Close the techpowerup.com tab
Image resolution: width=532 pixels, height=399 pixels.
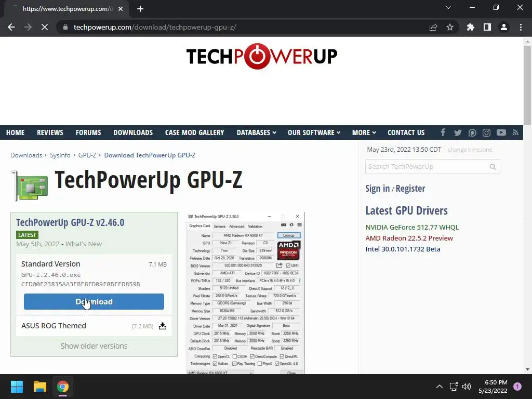(121, 9)
